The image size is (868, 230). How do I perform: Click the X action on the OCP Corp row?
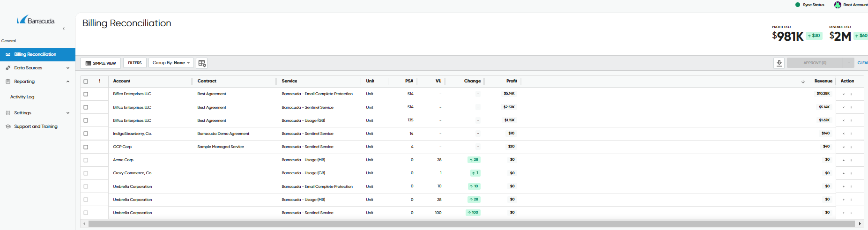[x=844, y=147]
